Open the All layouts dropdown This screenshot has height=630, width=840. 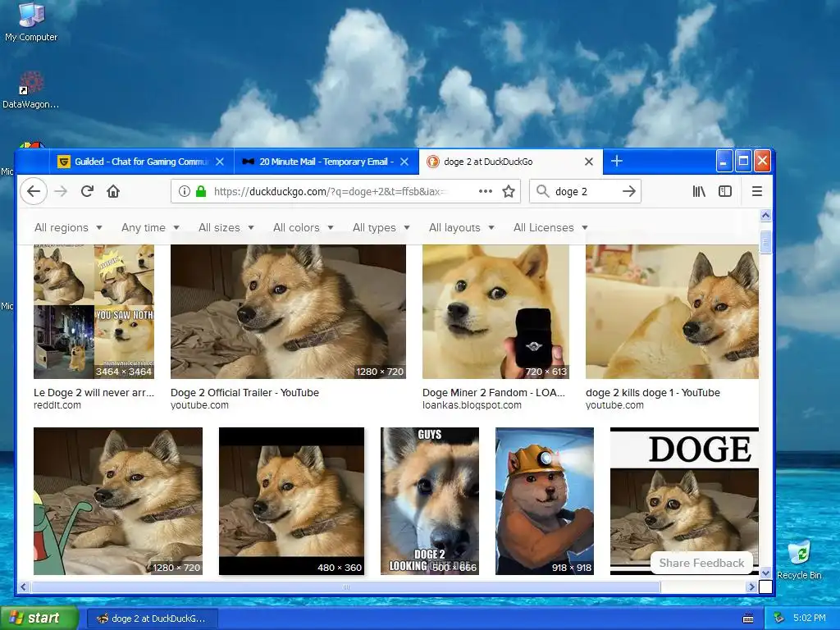tap(461, 228)
